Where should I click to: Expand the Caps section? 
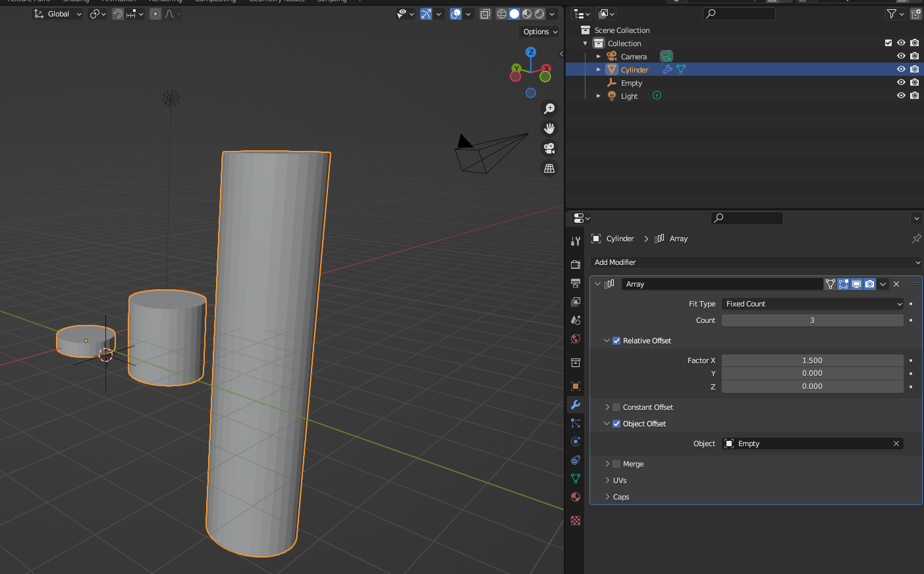pos(621,497)
